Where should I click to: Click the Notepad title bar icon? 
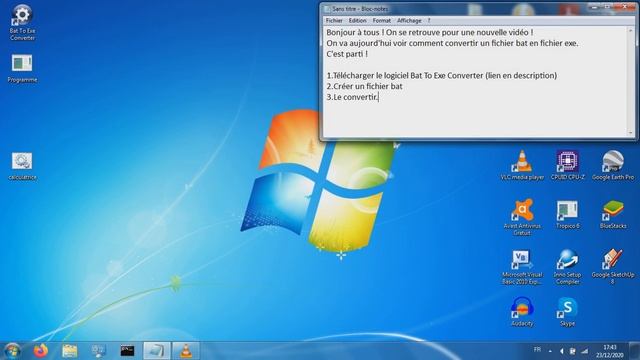click(327, 9)
